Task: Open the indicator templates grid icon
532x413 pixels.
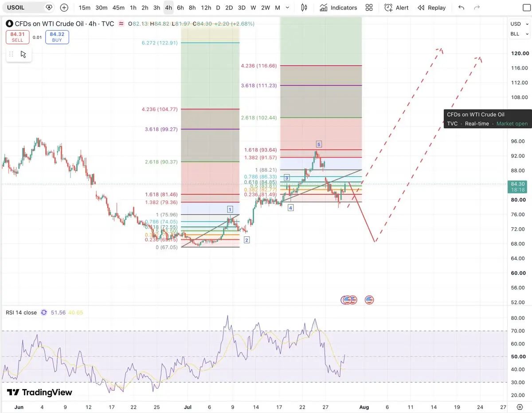Action: (369, 8)
